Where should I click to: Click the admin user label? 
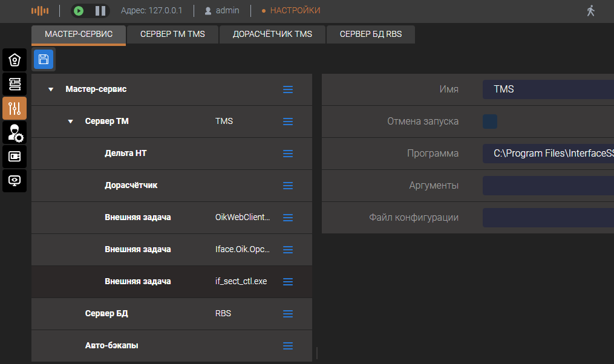(x=227, y=11)
